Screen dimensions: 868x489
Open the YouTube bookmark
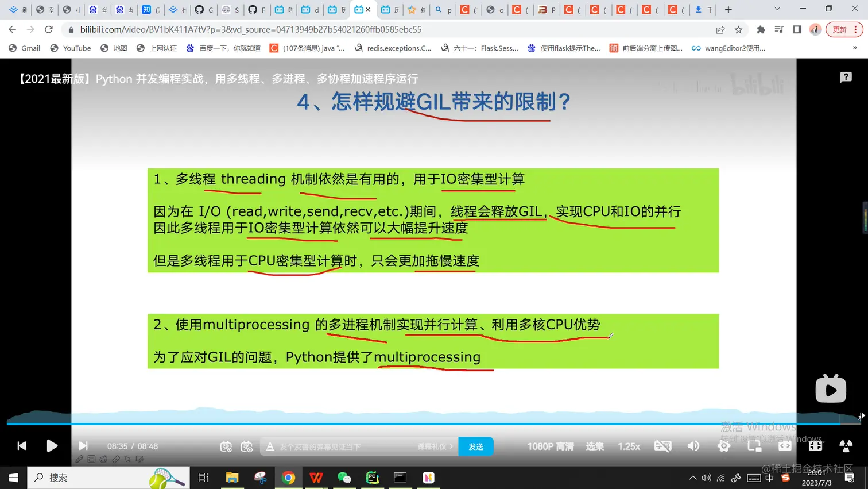[x=70, y=48]
